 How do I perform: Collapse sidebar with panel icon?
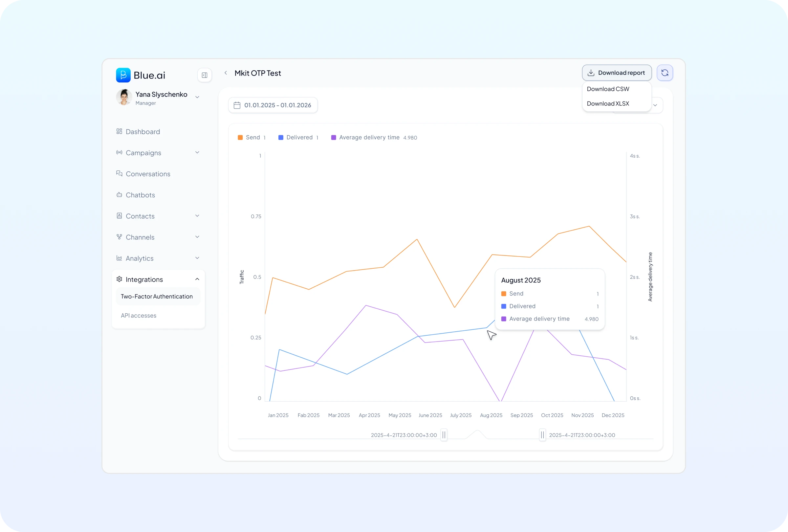tap(205, 75)
